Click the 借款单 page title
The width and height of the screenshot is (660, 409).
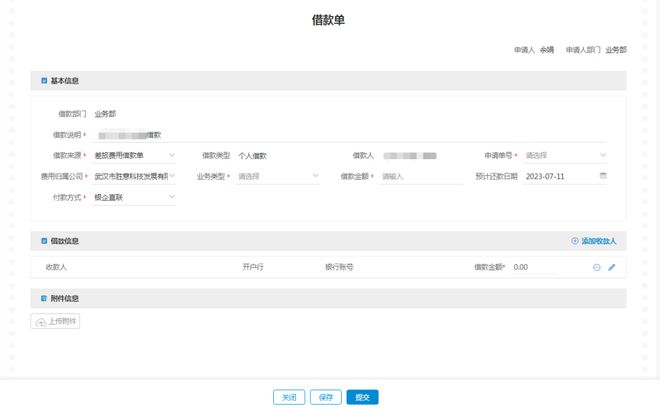tap(328, 20)
